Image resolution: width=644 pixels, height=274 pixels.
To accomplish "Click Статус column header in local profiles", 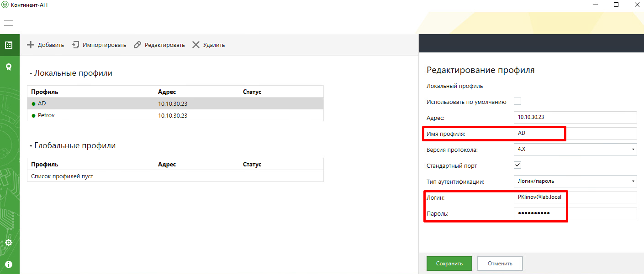I will pyautogui.click(x=252, y=92).
